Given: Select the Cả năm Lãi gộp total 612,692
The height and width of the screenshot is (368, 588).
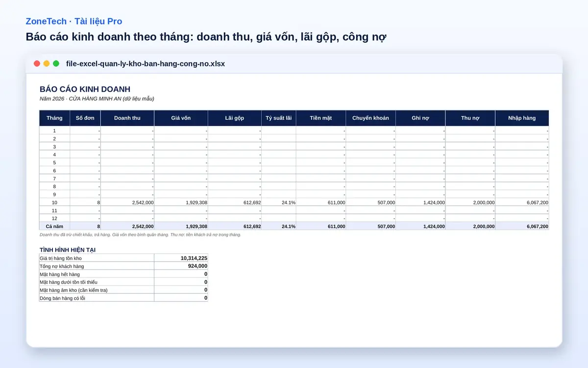Looking at the screenshot, I should pos(235,226).
